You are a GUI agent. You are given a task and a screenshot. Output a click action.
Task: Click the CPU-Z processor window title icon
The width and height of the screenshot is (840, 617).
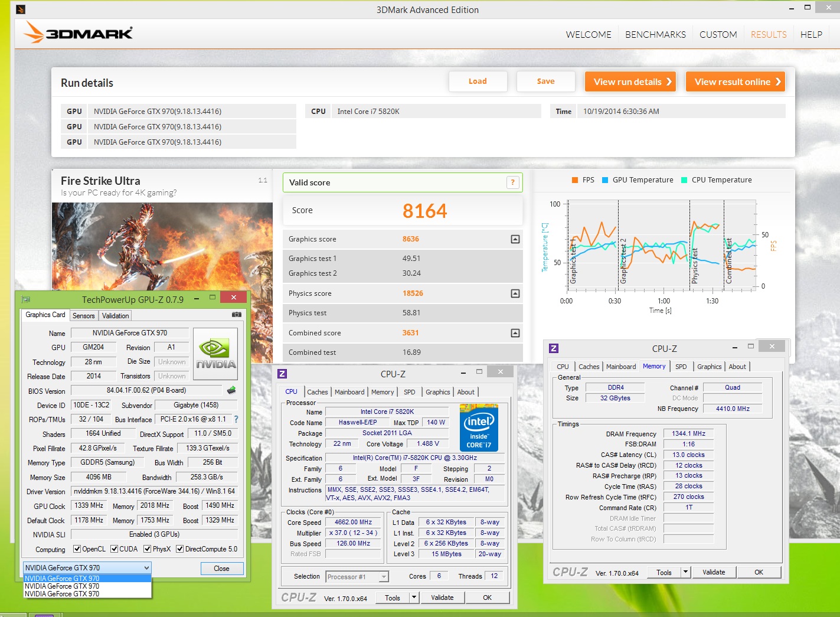282,373
